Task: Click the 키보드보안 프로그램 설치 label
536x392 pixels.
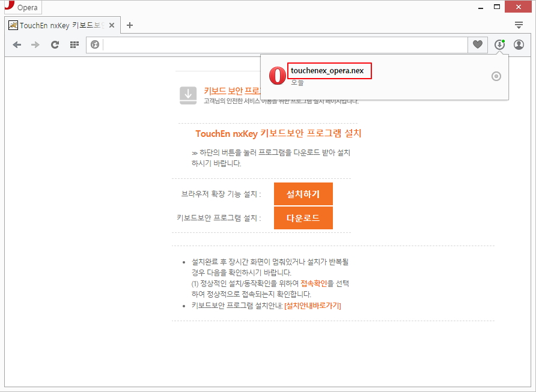Action: click(x=219, y=218)
